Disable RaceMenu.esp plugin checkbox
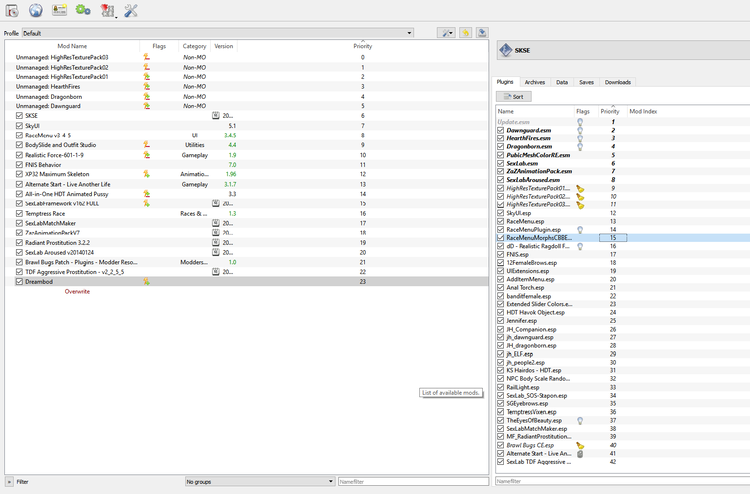Viewport: 750px width, 494px height. pos(500,221)
